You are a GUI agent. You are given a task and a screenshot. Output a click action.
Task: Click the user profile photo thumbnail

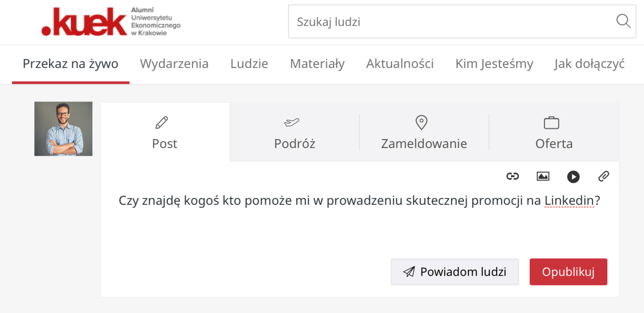63,129
